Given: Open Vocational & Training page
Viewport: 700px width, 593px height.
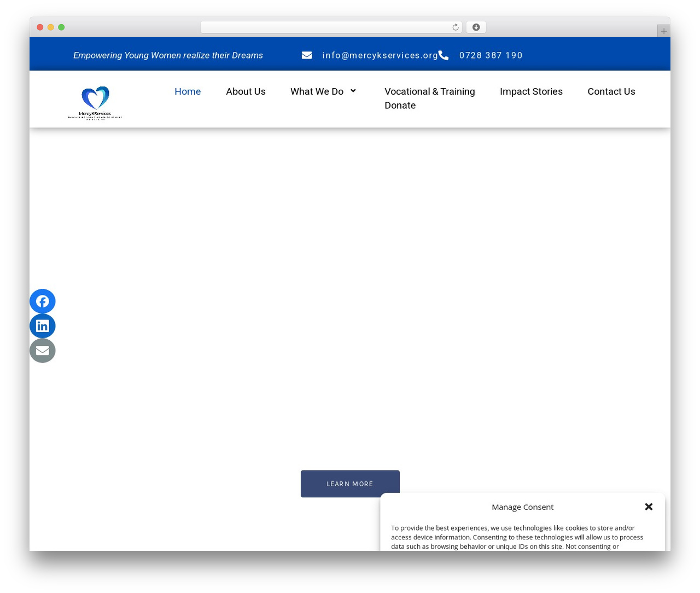Looking at the screenshot, I should click(x=429, y=91).
